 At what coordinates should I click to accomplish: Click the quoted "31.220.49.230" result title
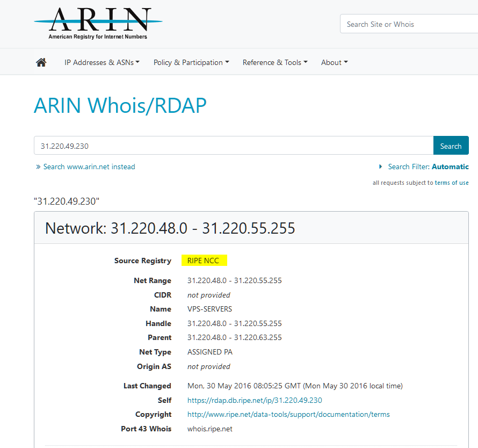(67, 201)
